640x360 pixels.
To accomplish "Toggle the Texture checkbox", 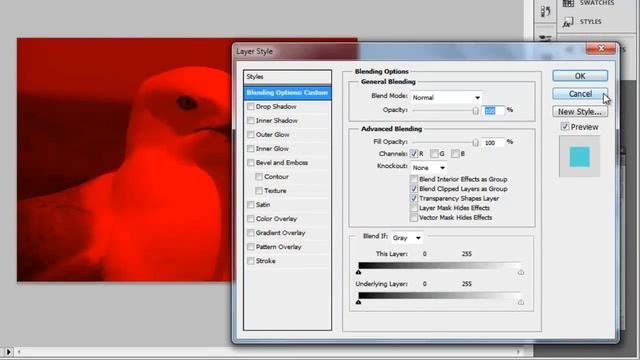I will tap(259, 191).
